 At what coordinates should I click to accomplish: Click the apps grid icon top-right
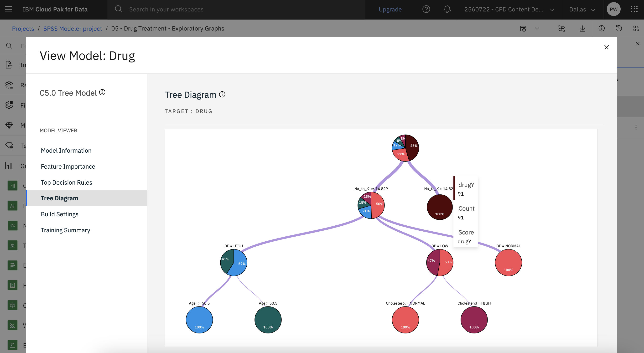click(634, 9)
